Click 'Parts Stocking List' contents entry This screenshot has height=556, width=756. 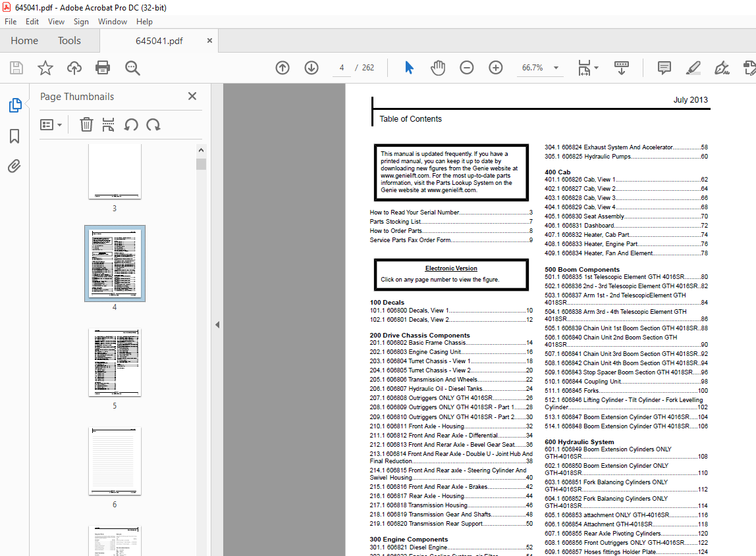point(451,222)
